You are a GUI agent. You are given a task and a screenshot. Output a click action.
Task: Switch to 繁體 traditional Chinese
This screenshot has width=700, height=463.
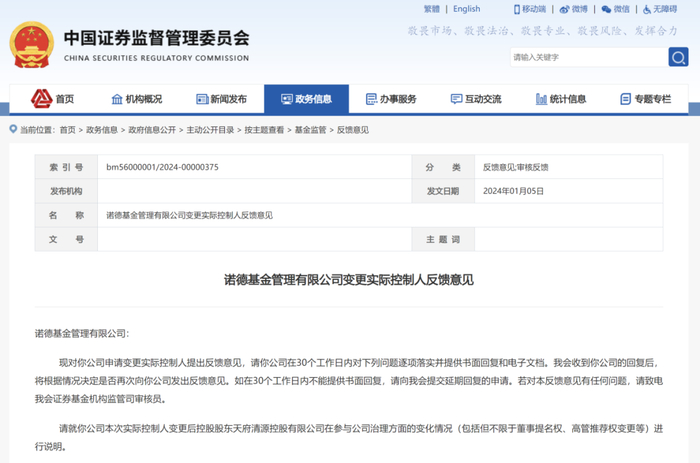[x=432, y=9]
